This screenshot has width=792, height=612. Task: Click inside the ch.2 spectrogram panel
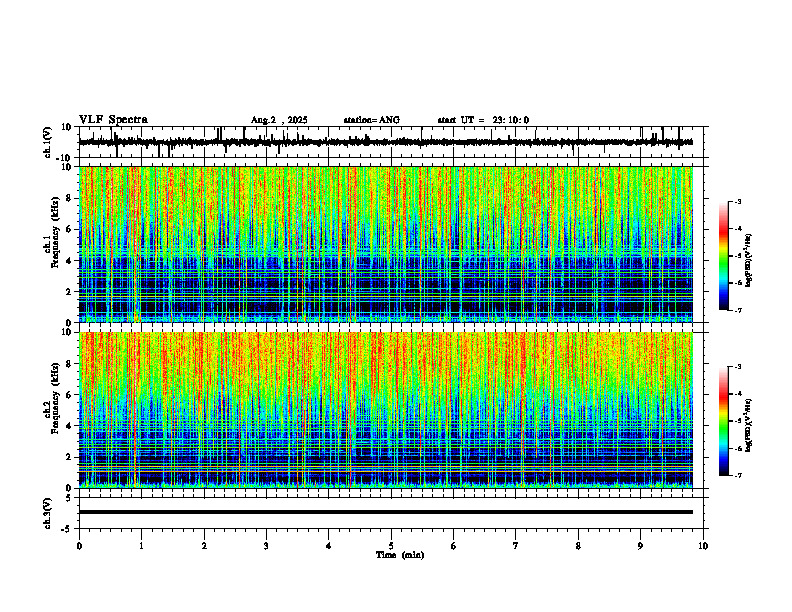(385, 410)
